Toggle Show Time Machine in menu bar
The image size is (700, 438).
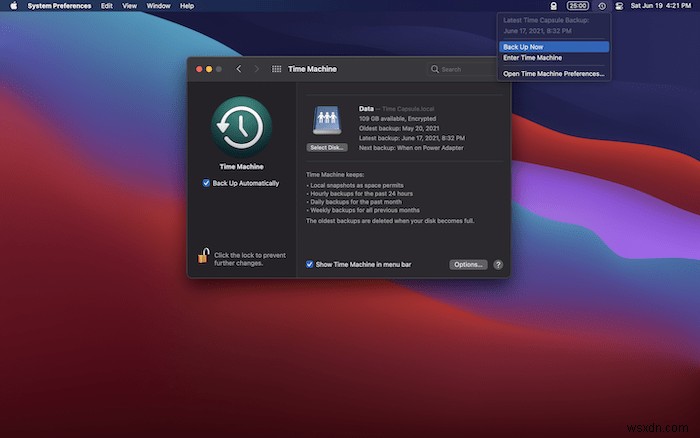(309, 264)
